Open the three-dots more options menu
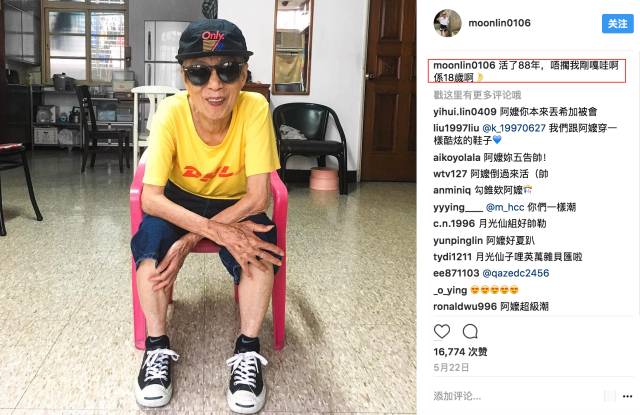 (627, 396)
